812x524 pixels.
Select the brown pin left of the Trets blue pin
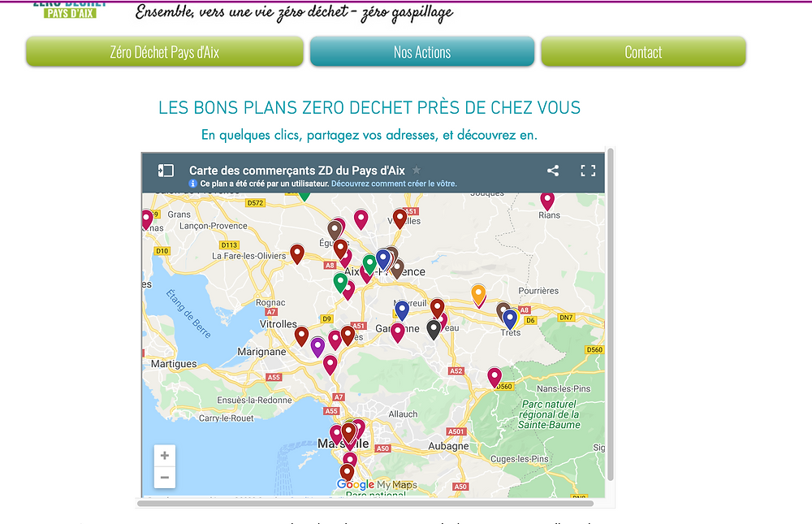[x=502, y=311]
